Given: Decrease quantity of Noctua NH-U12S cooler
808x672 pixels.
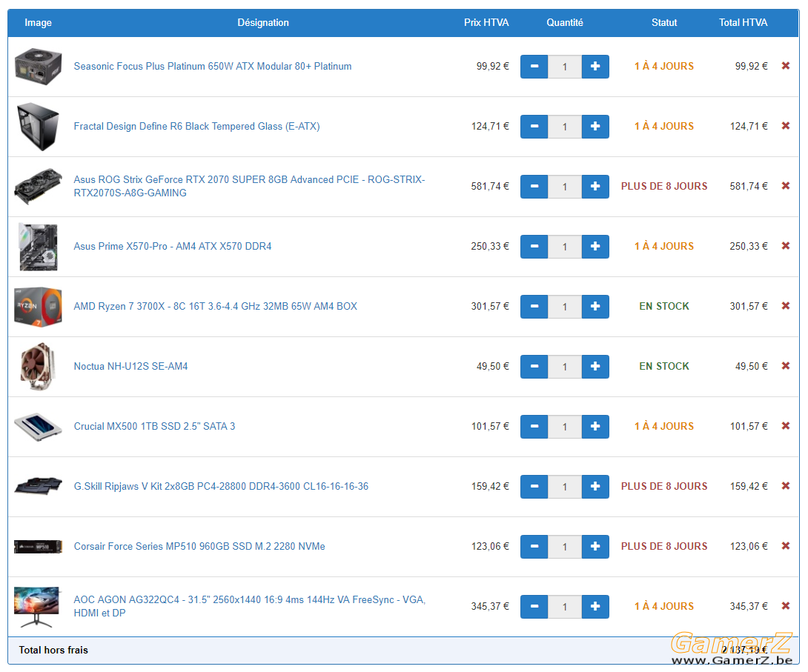Looking at the screenshot, I should pyautogui.click(x=534, y=367).
